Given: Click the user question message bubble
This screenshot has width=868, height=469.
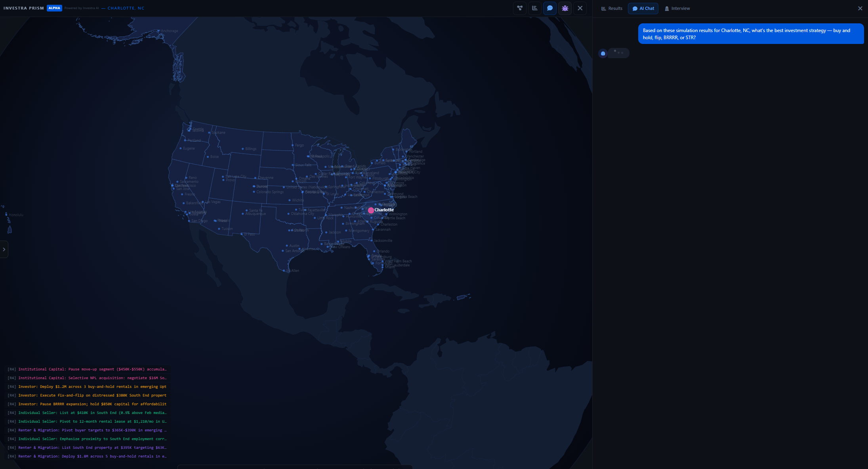Looking at the screenshot, I should pyautogui.click(x=750, y=34).
